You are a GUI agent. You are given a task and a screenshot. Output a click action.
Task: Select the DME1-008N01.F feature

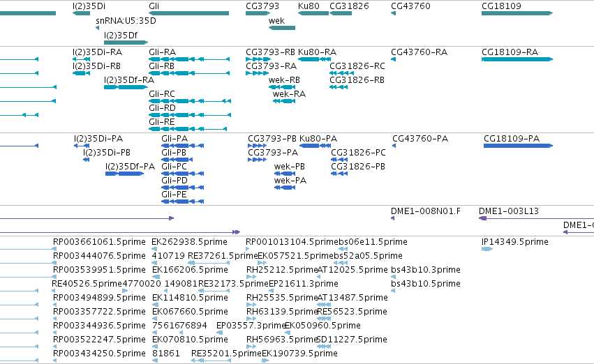click(426, 211)
